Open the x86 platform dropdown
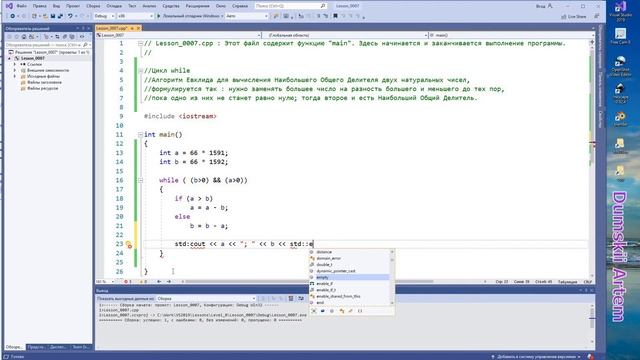 tap(135, 16)
